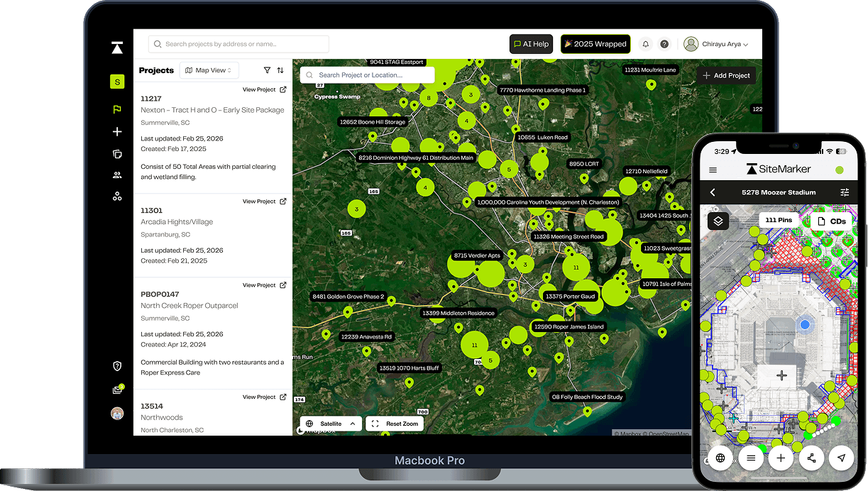
Task: Click the notification bell in the top bar
Action: coord(645,43)
